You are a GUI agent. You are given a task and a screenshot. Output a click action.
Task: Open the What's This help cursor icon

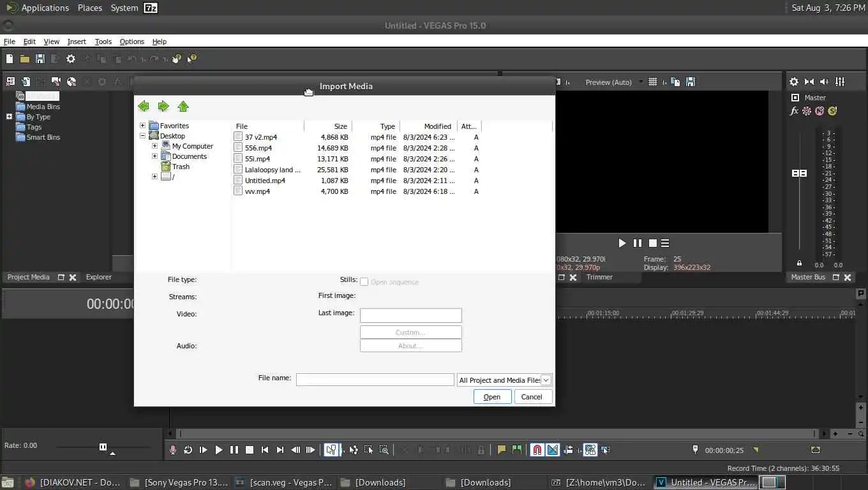click(x=192, y=59)
